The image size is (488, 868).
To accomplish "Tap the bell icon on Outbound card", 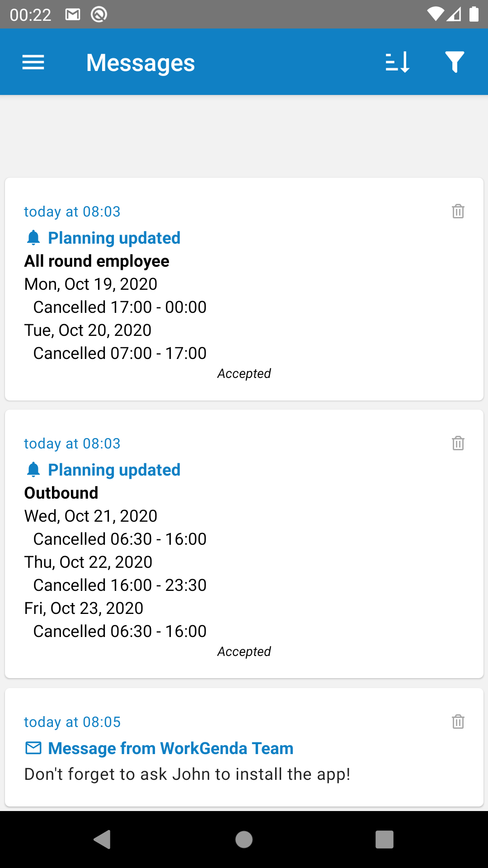I will point(33,470).
